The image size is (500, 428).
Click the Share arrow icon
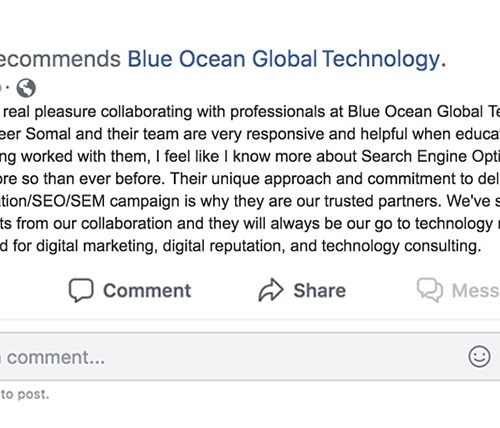coord(271,290)
